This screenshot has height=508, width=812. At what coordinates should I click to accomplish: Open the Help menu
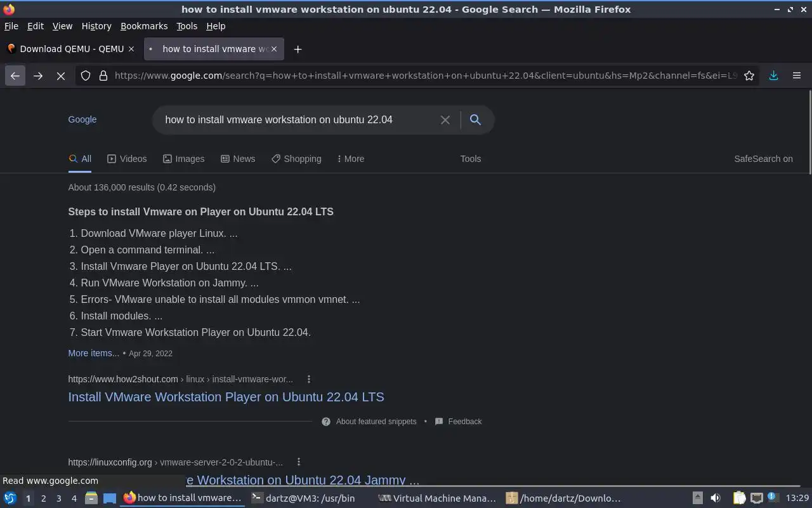point(216,26)
